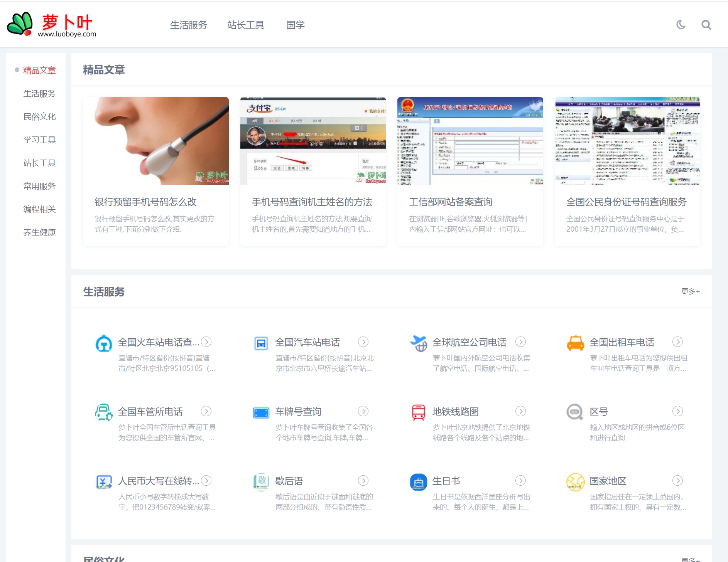This screenshot has width=728, height=562.
Task: Select 民俗文化 in the left sidebar
Action: pos(39,117)
